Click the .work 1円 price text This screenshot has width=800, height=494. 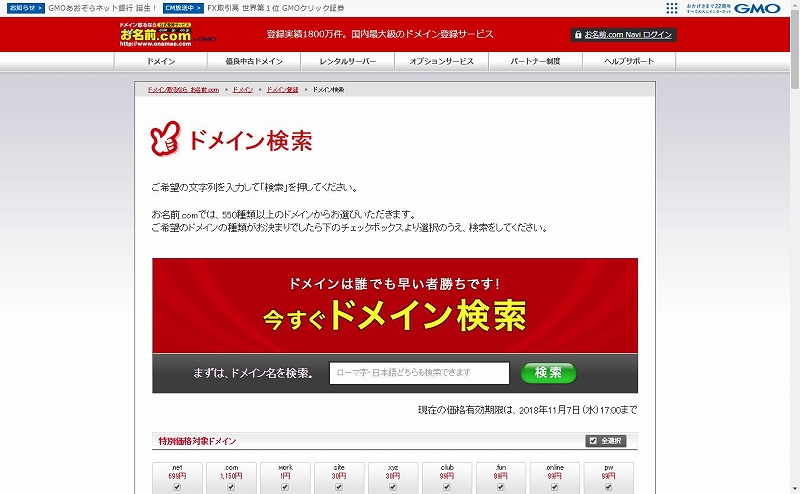point(285,476)
